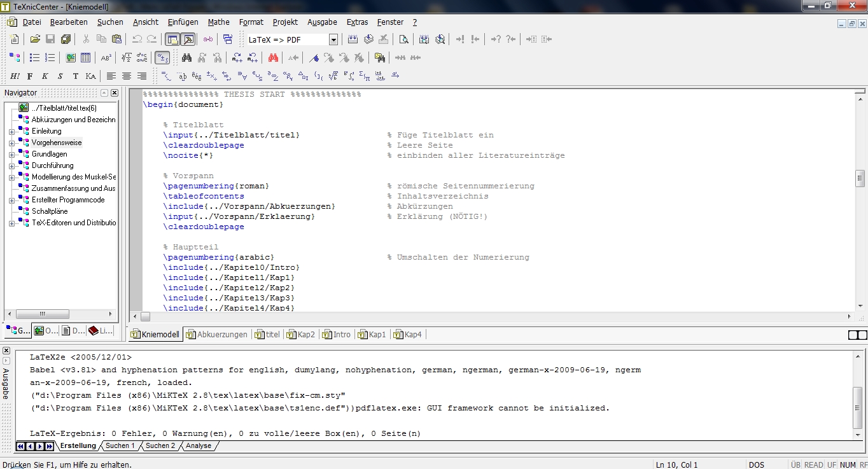Click the open file folder icon

click(x=36, y=39)
